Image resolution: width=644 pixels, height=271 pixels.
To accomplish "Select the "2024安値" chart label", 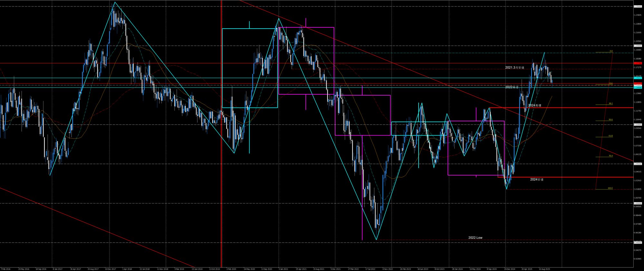I will (536, 179).
